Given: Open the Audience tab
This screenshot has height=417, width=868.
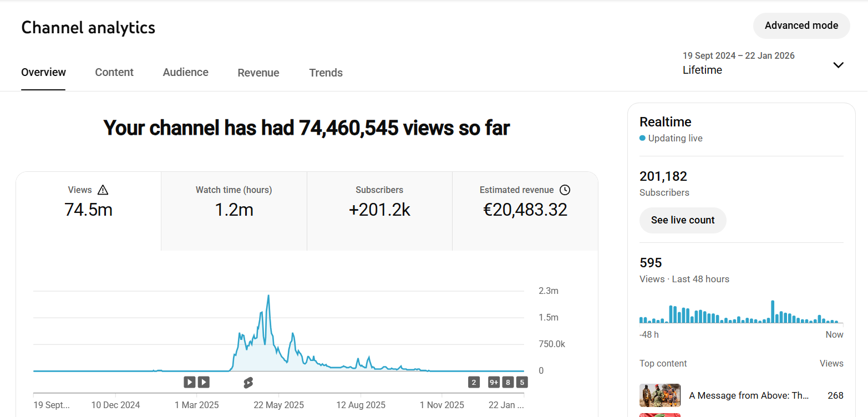Looking at the screenshot, I should click(x=186, y=73).
